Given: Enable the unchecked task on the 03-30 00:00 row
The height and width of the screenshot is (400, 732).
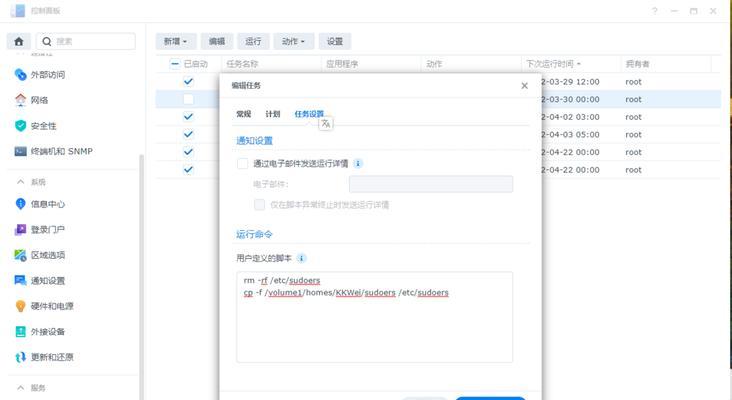Looking at the screenshot, I should [188, 99].
